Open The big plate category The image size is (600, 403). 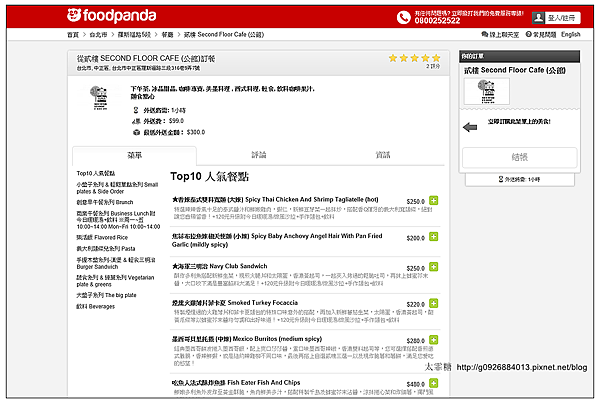point(106,295)
